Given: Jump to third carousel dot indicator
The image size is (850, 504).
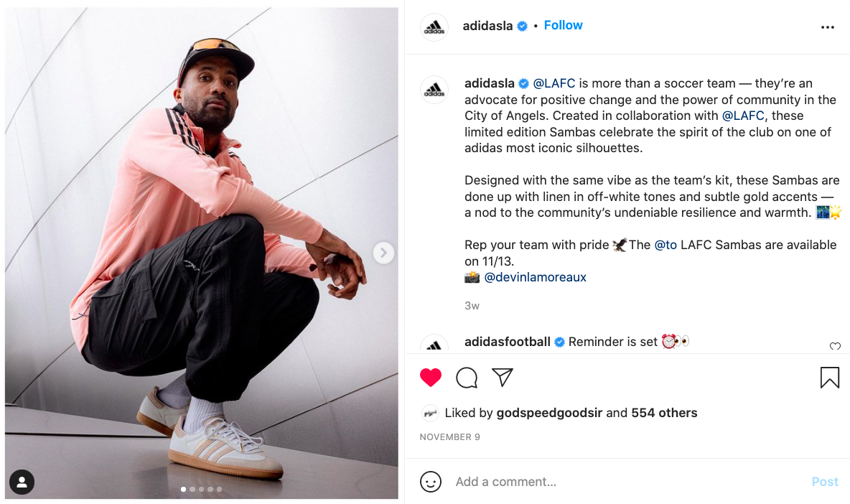Looking at the screenshot, I should [201, 490].
